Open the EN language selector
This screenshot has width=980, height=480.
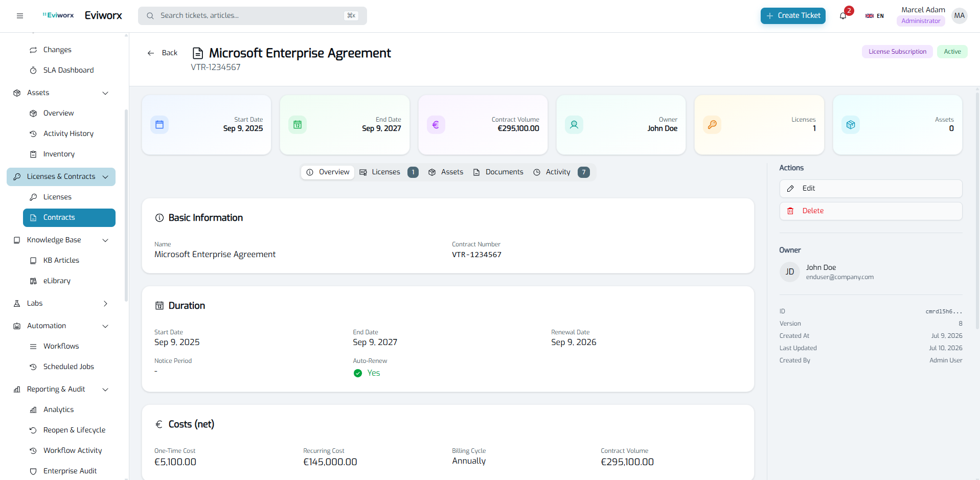[x=875, y=16]
